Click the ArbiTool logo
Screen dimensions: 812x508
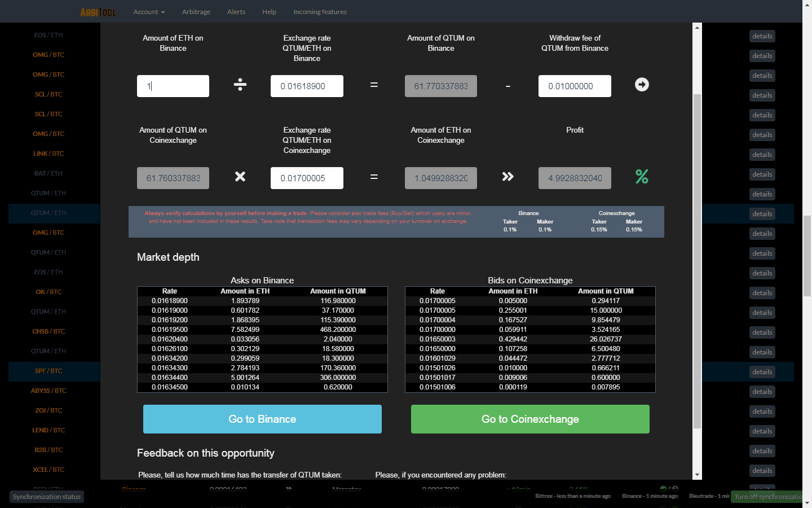pyautogui.click(x=98, y=12)
